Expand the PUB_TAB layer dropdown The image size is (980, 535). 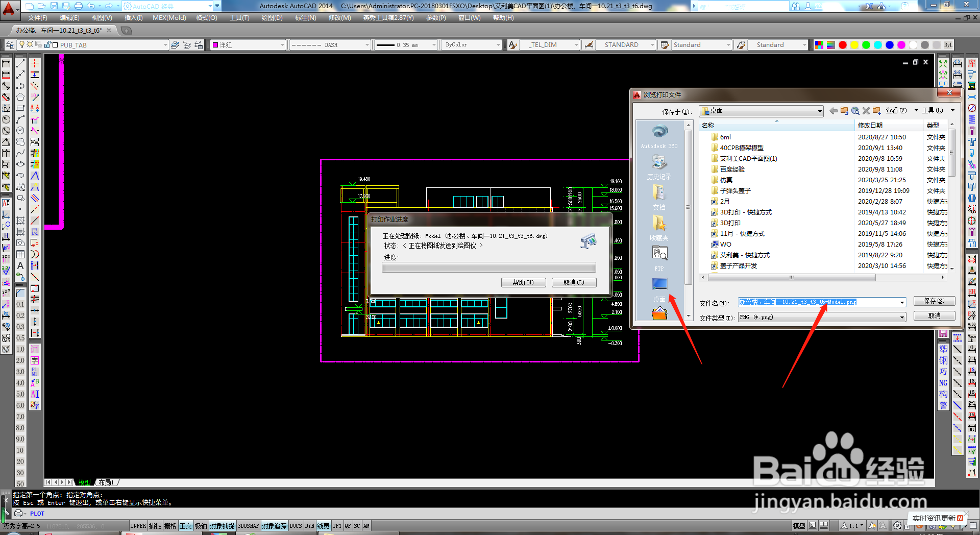[x=165, y=45]
